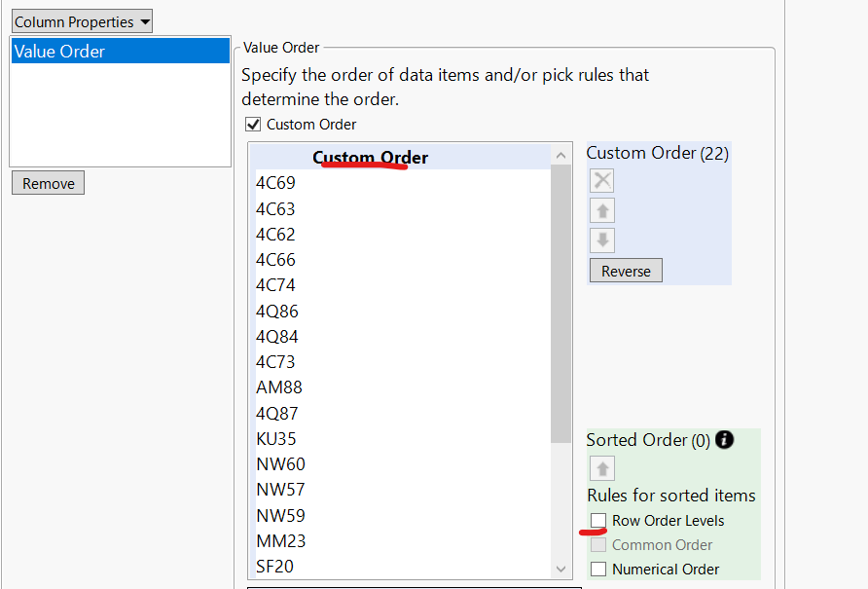Enable the Numerical Order rule
Viewport: 868px width, 589px height.
point(598,569)
